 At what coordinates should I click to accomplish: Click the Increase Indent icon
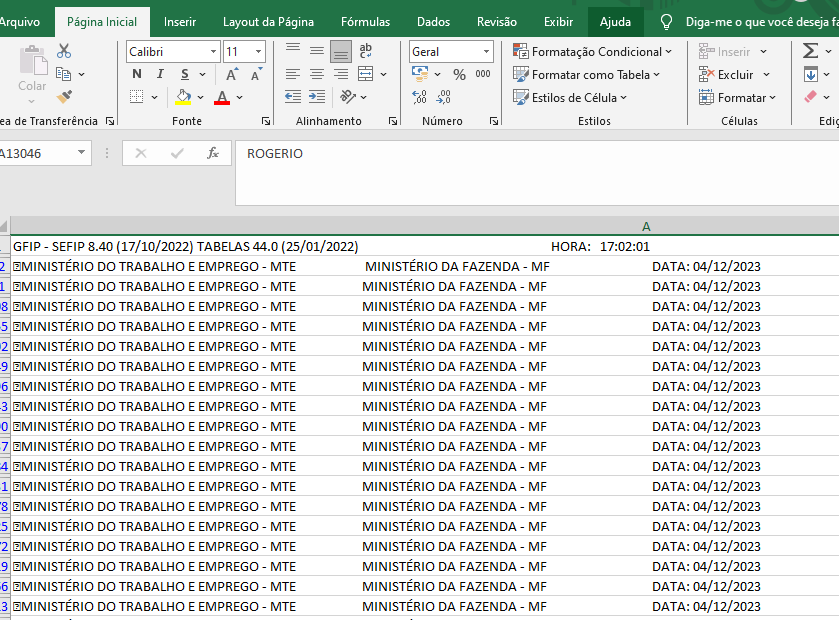[317, 97]
